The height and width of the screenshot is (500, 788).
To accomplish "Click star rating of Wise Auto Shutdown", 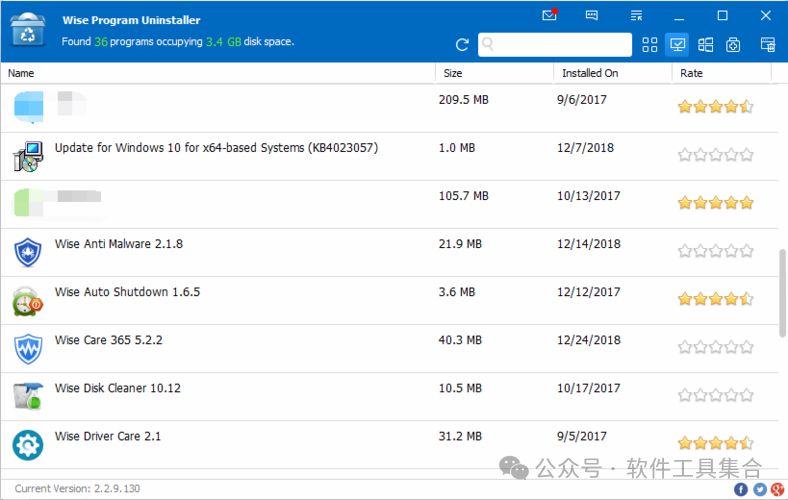I will coord(716,299).
